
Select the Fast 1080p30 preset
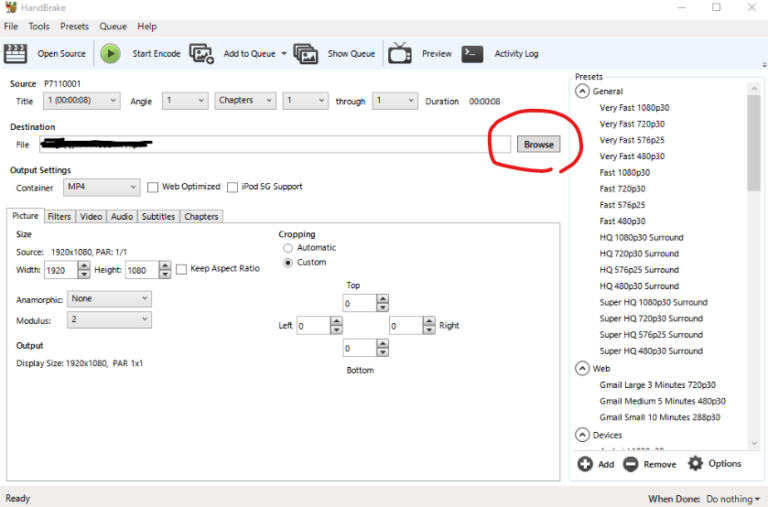click(x=624, y=173)
